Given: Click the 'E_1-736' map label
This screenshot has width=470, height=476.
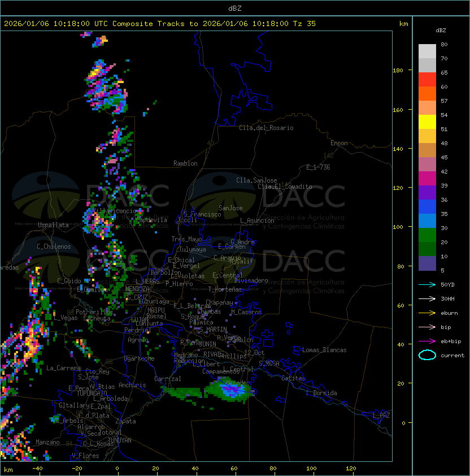Looking at the screenshot, I should [318, 167].
